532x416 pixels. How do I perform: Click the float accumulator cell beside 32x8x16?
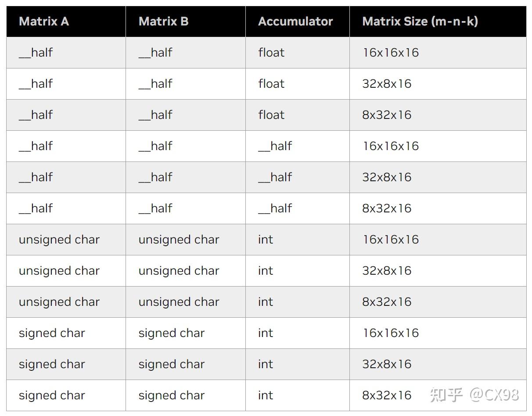point(271,84)
